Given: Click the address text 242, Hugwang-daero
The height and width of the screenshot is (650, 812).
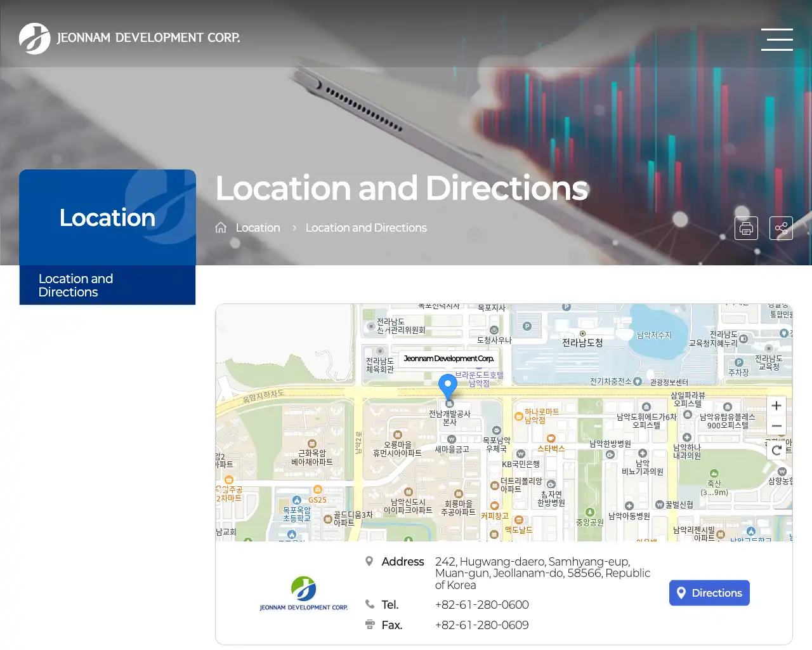Looking at the screenshot, I should point(542,573).
